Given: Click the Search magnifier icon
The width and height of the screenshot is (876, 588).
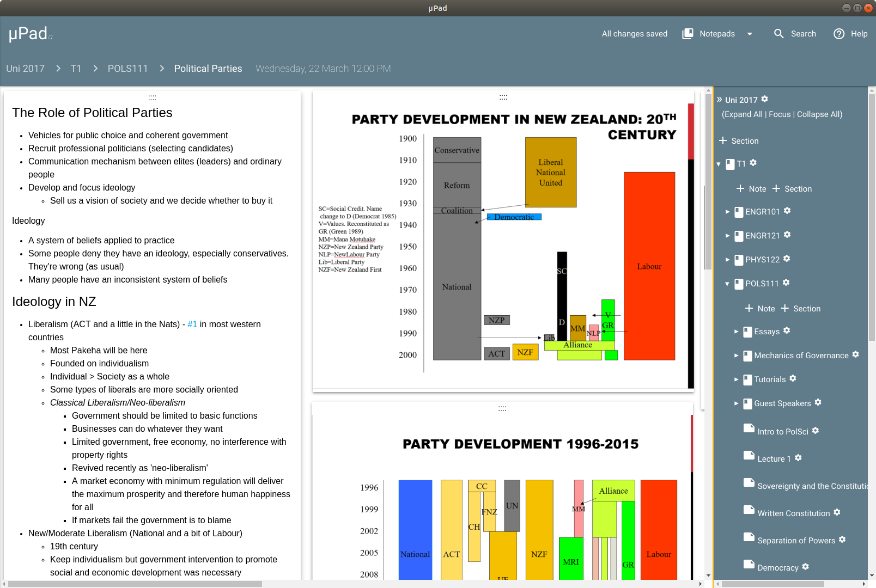Looking at the screenshot, I should coord(779,34).
